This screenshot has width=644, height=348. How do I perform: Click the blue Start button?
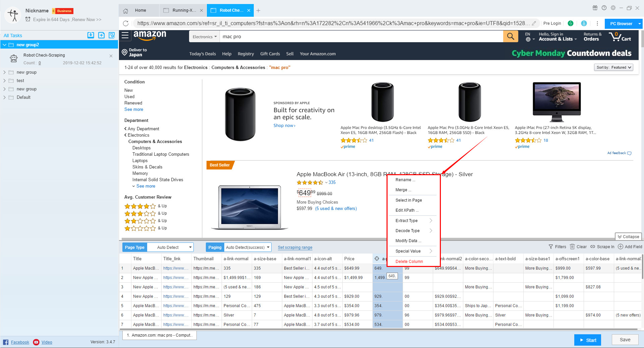pyautogui.click(x=587, y=340)
